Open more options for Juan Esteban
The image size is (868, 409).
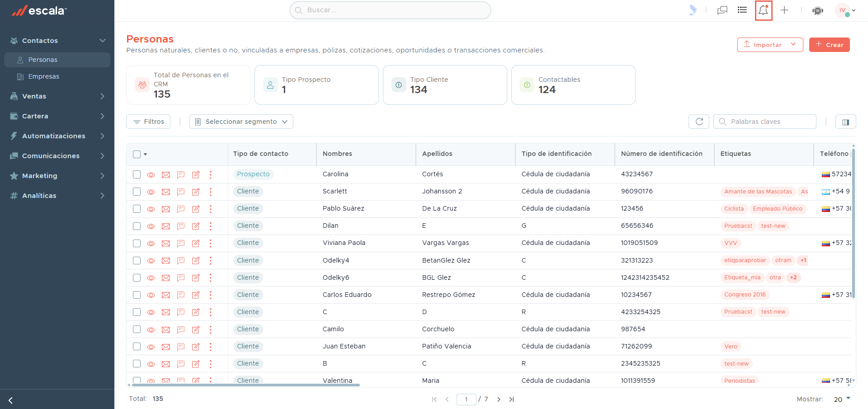coord(211,347)
